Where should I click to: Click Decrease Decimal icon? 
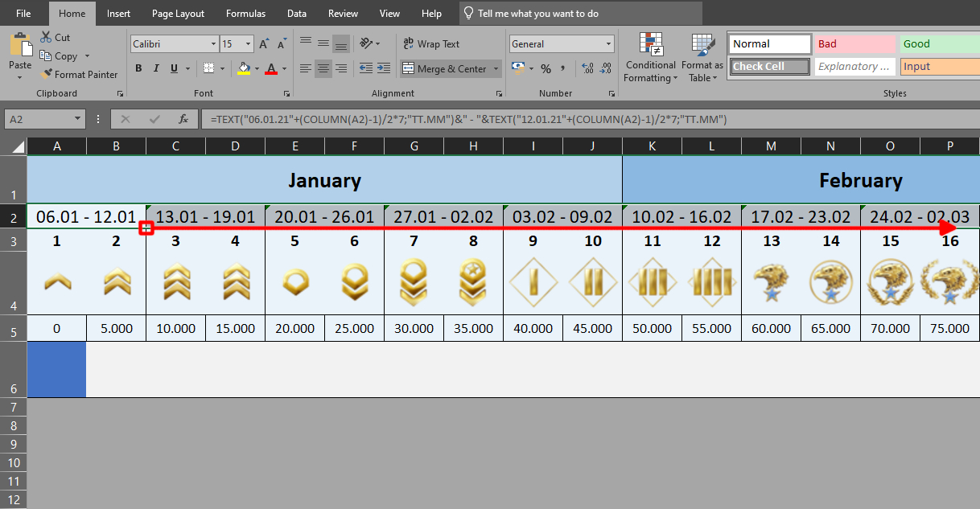pyautogui.click(x=605, y=68)
